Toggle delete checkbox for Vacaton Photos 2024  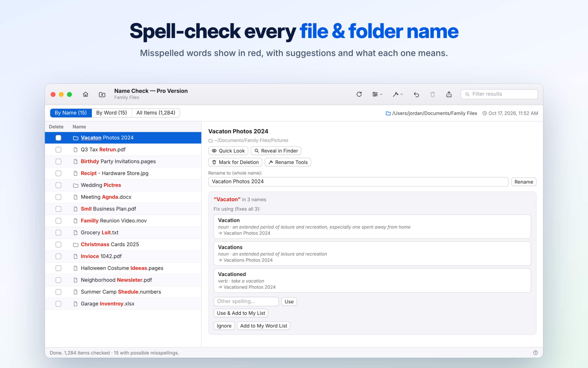(x=58, y=138)
